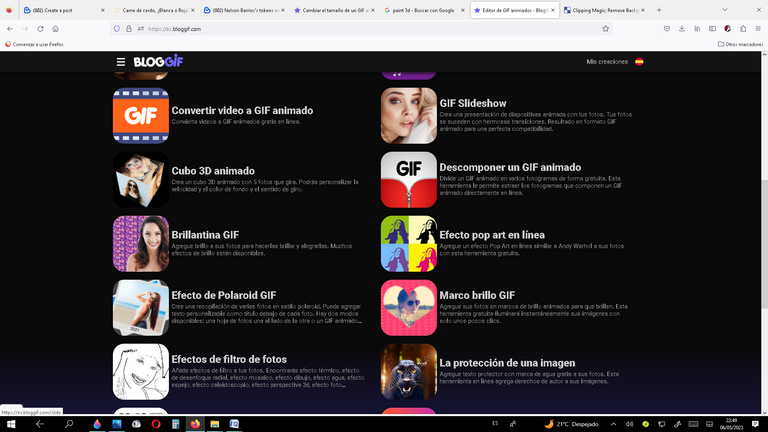Screen dimensions: 768x432
Task: Click the GIF Slideshow thumbnail
Action: coord(408,116)
